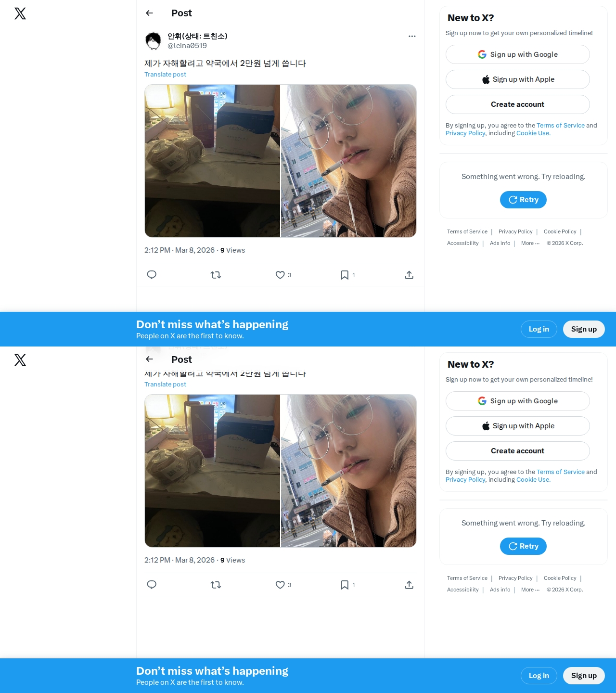Image resolution: width=616 pixels, height=693 pixels.
Task: Open the left product photo in the upper post
Action: pos(212,161)
